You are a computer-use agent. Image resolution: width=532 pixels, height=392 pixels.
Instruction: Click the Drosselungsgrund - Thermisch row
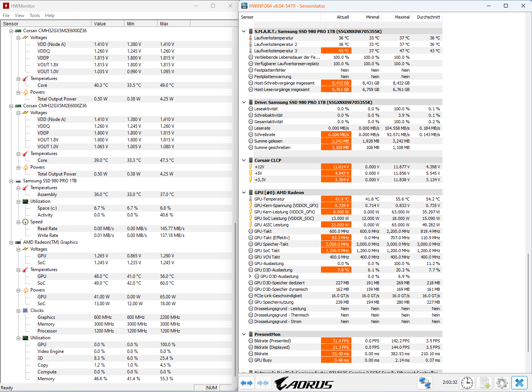coord(345,315)
